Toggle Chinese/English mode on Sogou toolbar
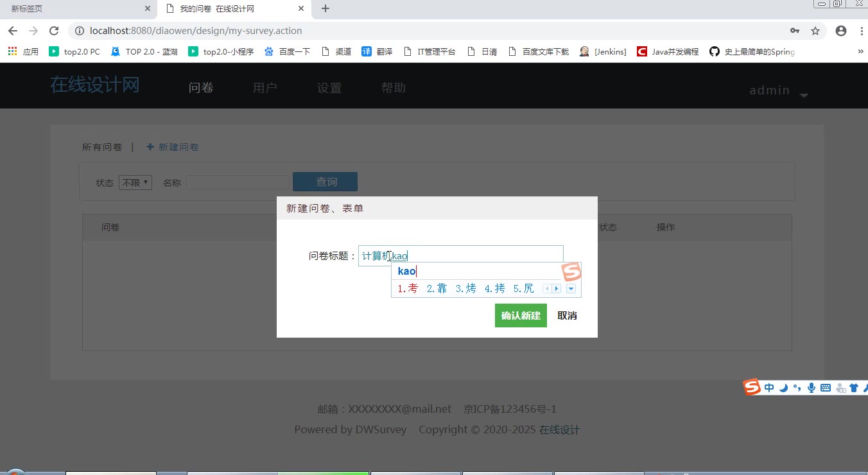This screenshot has height=475, width=868. (x=769, y=388)
